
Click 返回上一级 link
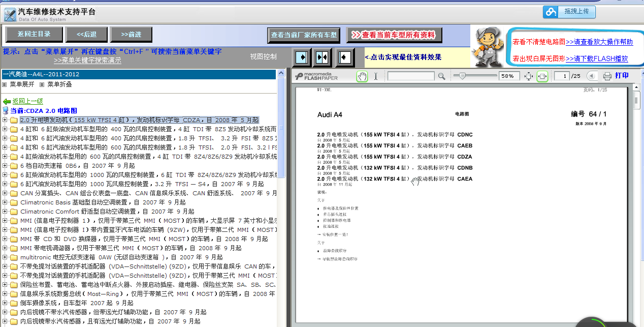click(28, 102)
